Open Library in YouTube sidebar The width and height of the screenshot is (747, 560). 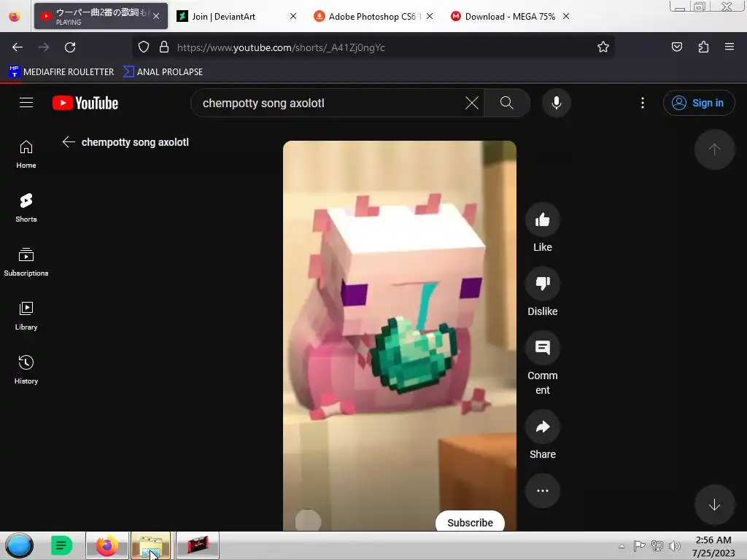[x=26, y=316]
